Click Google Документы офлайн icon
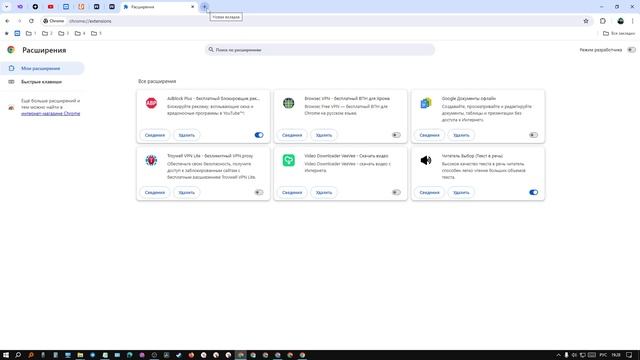 426,103
